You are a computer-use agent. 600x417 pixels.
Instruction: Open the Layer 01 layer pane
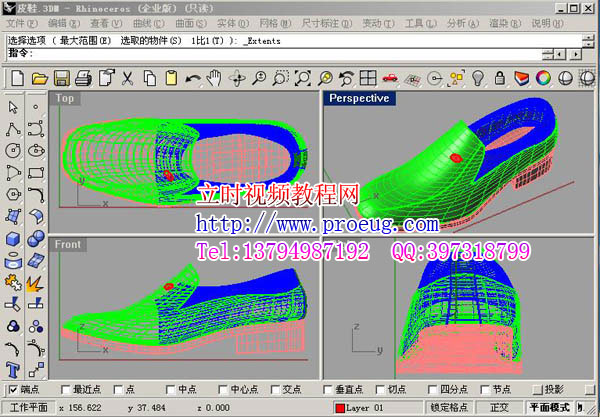[378, 408]
